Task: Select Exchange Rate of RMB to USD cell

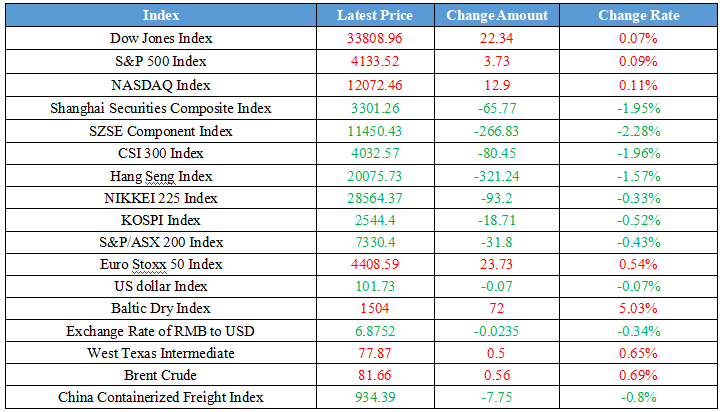Action: 162,331
